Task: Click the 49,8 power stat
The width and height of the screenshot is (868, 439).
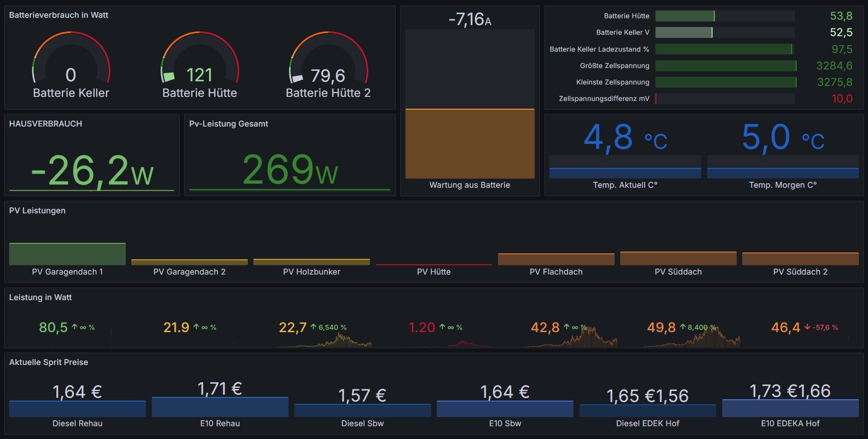Action: pyautogui.click(x=661, y=328)
